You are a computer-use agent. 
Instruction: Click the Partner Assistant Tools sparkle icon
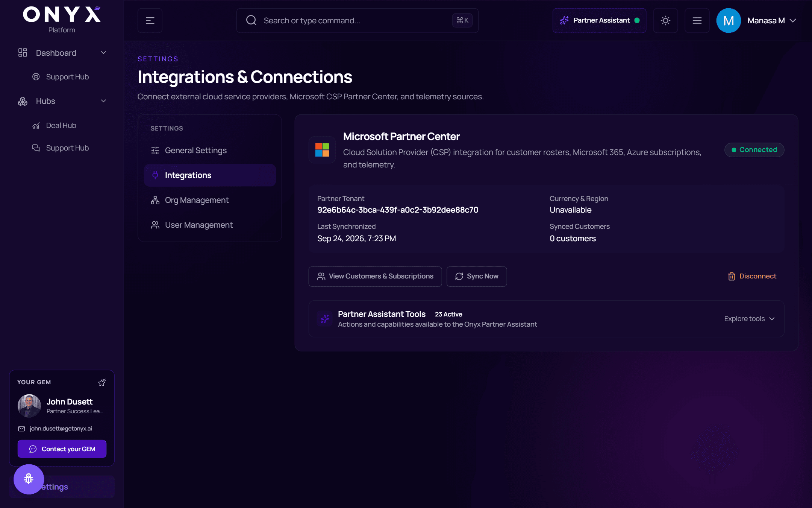click(325, 319)
